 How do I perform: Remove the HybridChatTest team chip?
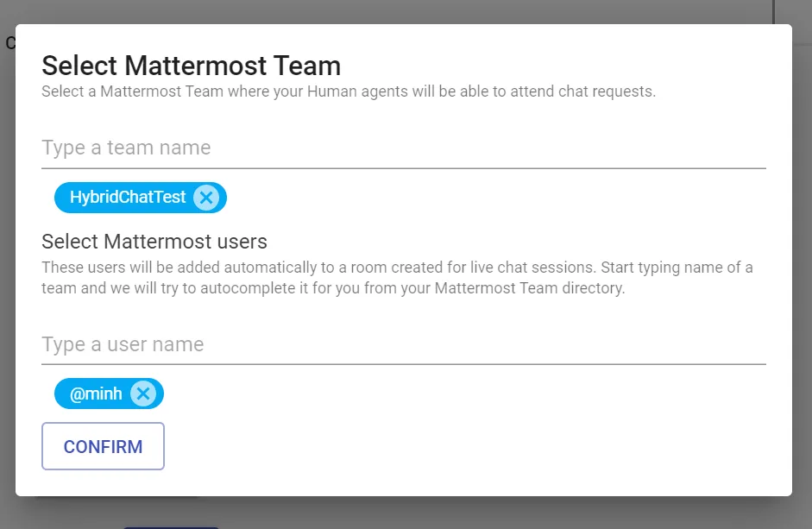coord(206,198)
